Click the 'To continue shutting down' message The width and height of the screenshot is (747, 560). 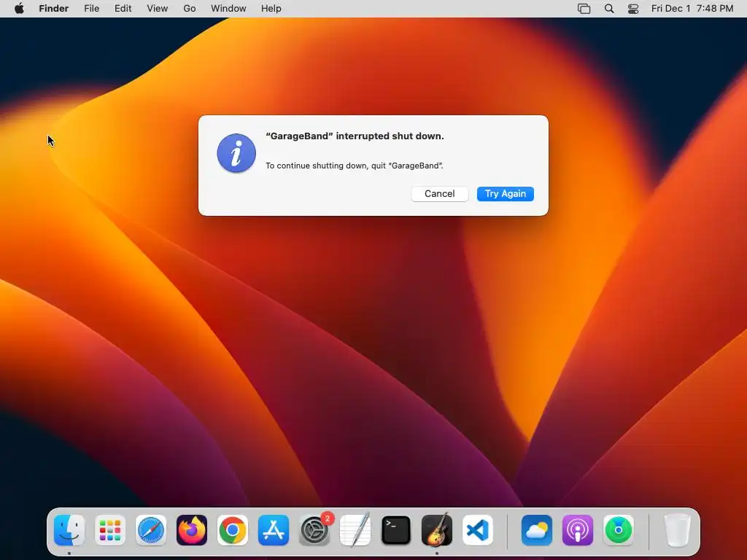(x=355, y=166)
